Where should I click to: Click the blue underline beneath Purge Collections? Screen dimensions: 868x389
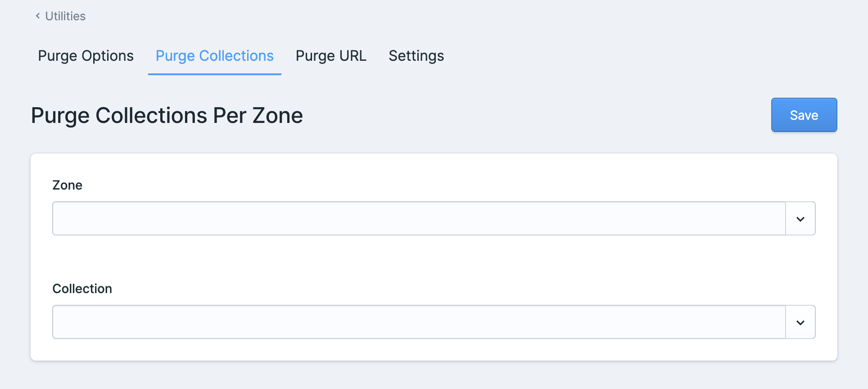pos(214,74)
